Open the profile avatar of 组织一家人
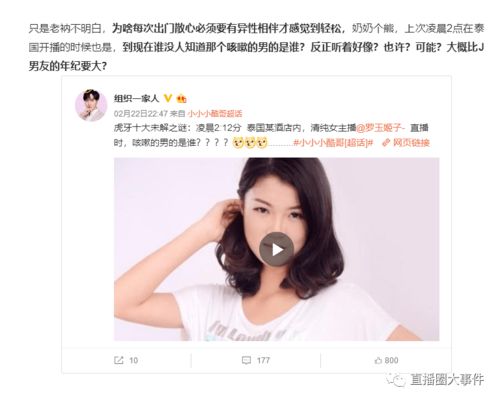Image resolution: width=500 pixels, height=401 pixels. coord(91,105)
